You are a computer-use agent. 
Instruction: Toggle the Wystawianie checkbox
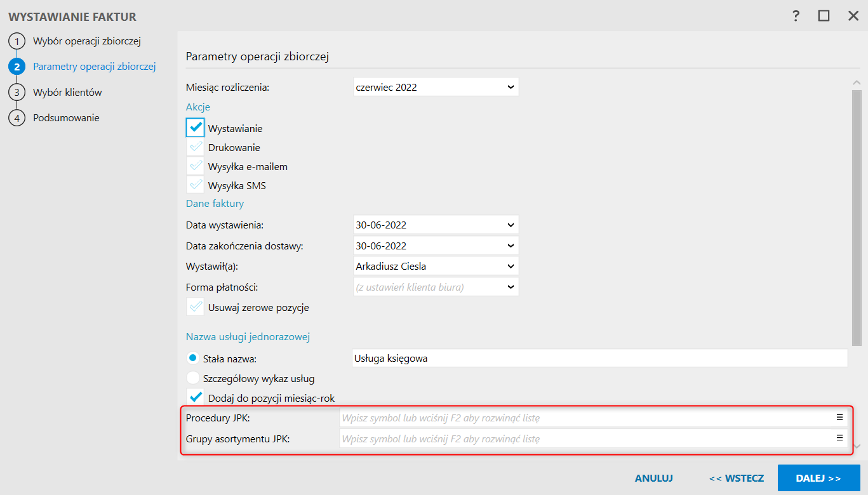[x=196, y=128]
